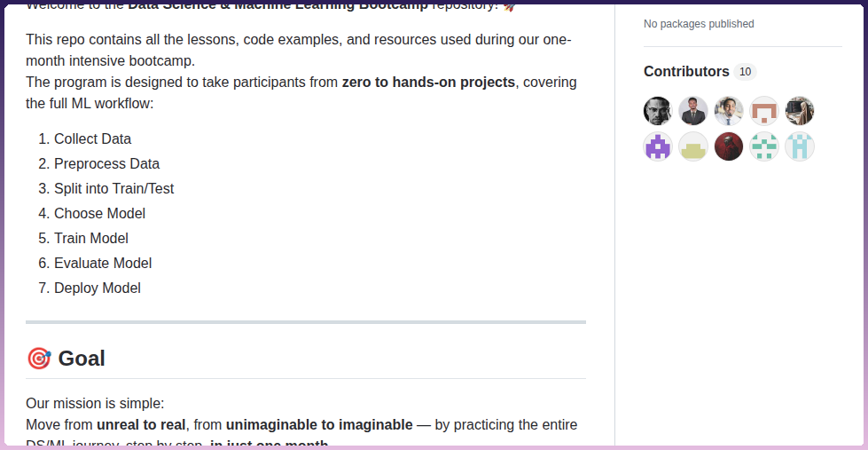Select the purple identicon contributor avatar
Screen dimensions: 868x450
(x=658, y=146)
